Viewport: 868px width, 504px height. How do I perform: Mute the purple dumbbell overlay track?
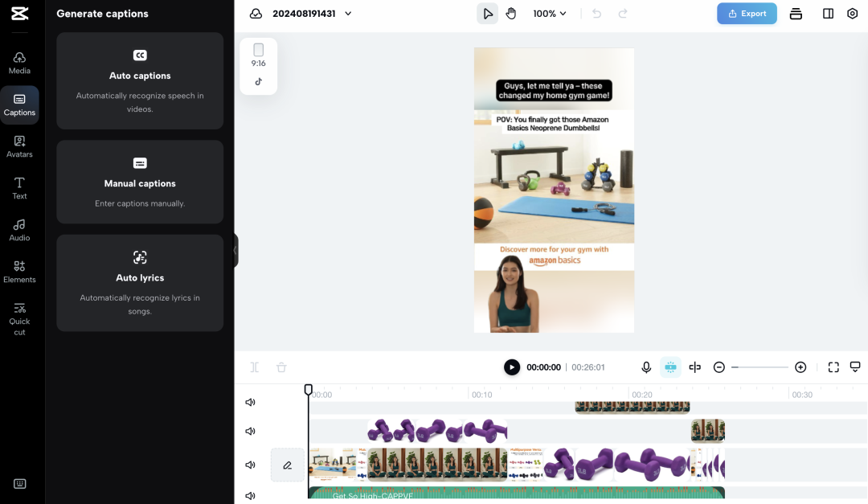[x=250, y=431]
